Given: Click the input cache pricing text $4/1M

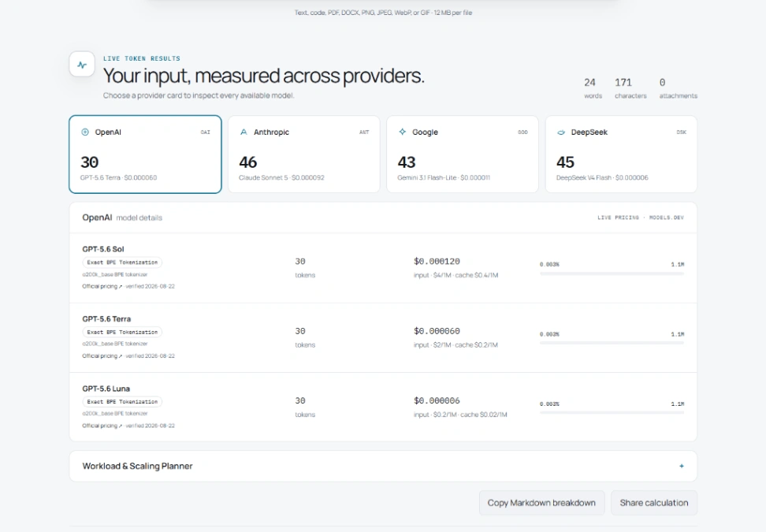Looking at the screenshot, I should tap(456, 276).
